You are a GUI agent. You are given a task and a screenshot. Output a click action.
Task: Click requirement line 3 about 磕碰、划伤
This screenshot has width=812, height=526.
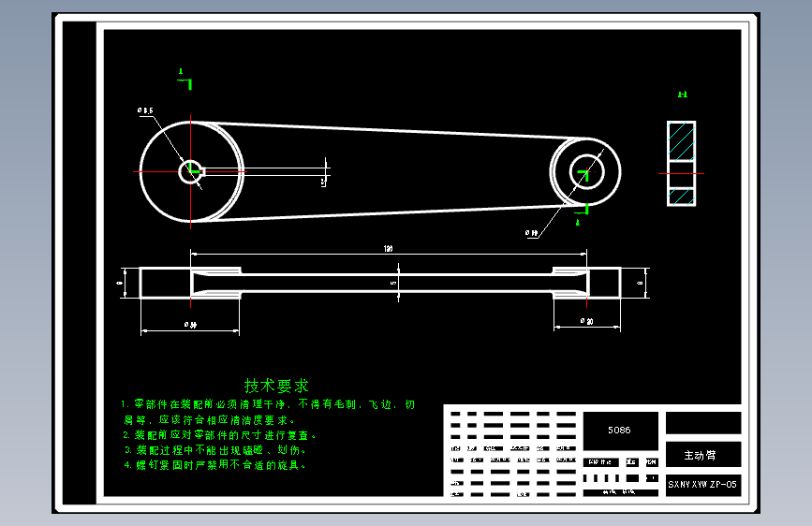coord(215,450)
